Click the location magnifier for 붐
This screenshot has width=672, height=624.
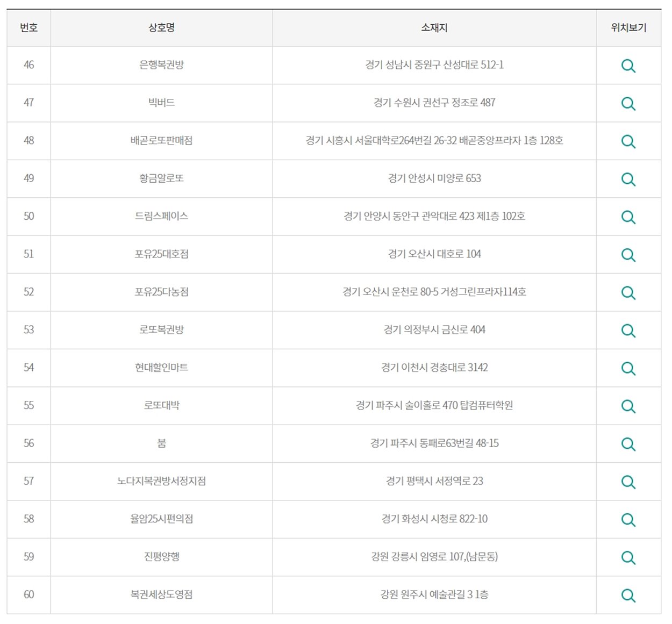pos(628,444)
